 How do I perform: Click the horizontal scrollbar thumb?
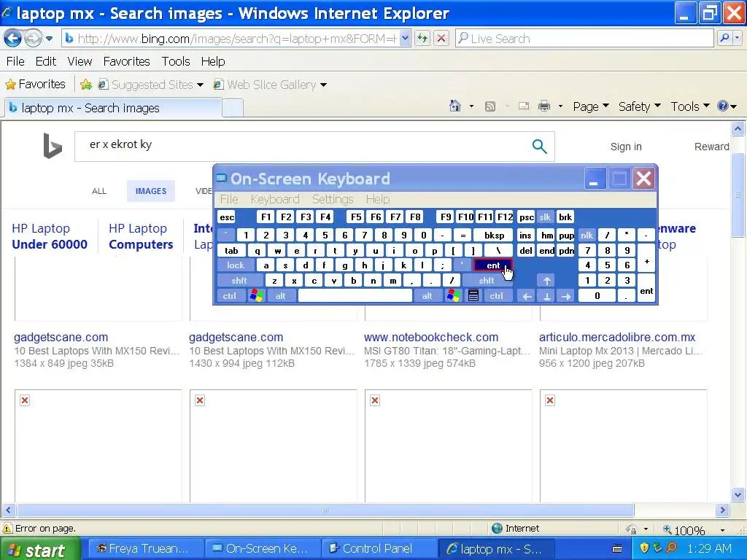325,510
